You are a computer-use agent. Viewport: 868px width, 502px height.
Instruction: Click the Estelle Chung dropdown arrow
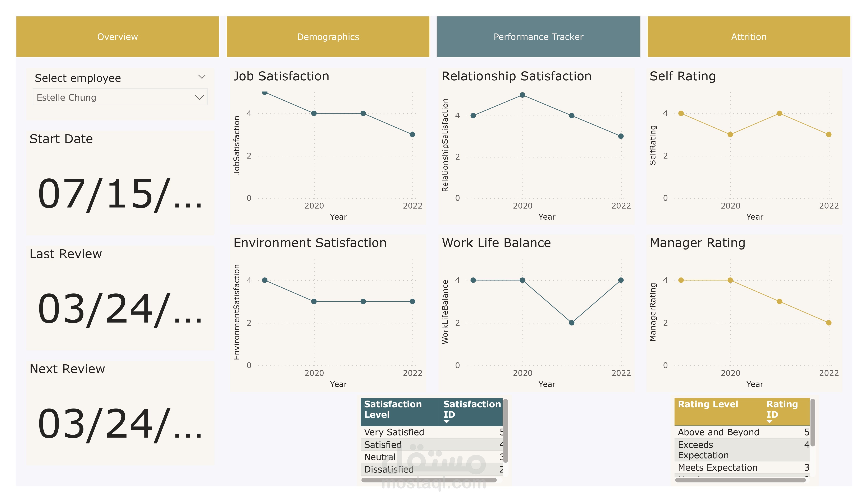pyautogui.click(x=200, y=97)
